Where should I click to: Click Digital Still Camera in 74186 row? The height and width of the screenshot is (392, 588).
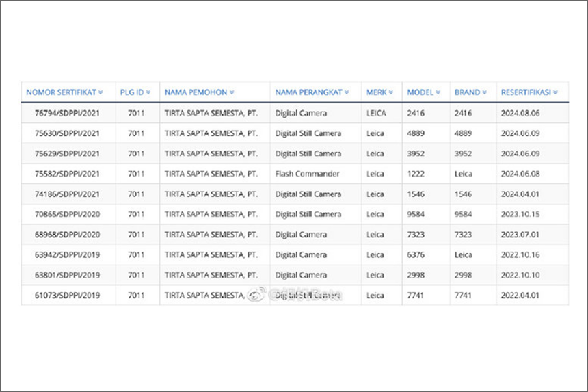(x=308, y=194)
